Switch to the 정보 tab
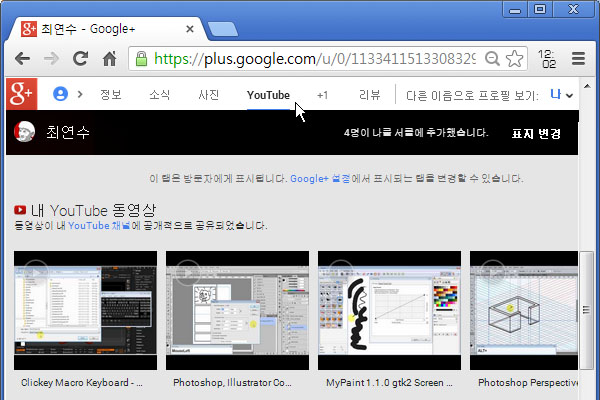The height and width of the screenshot is (400, 600). point(111,95)
